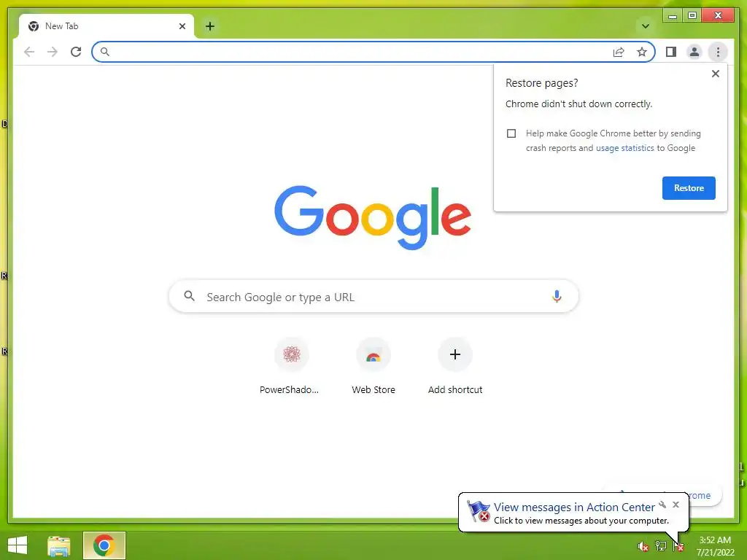This screenshot has width=747, height=560.
Task: Select the New Tab tab
Action: tap(107, 26)
